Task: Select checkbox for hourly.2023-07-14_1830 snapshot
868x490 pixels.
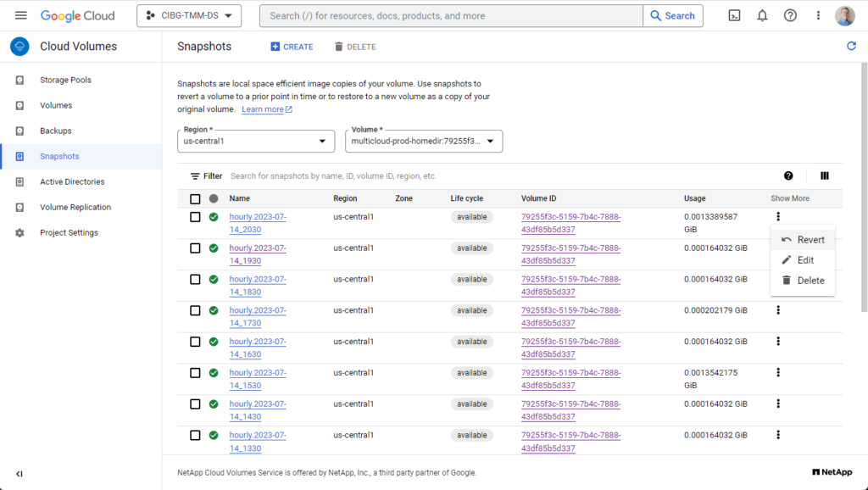Action: click(x=195, y=280)
